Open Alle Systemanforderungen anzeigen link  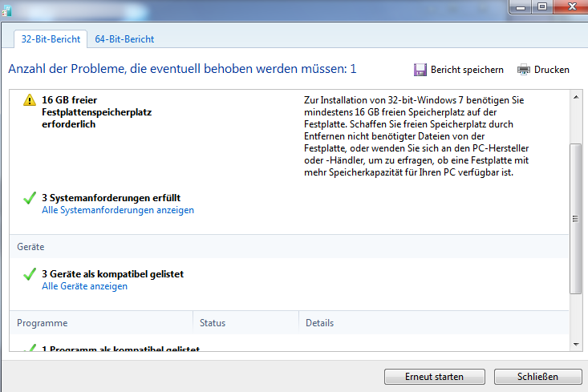pos(118,210)
